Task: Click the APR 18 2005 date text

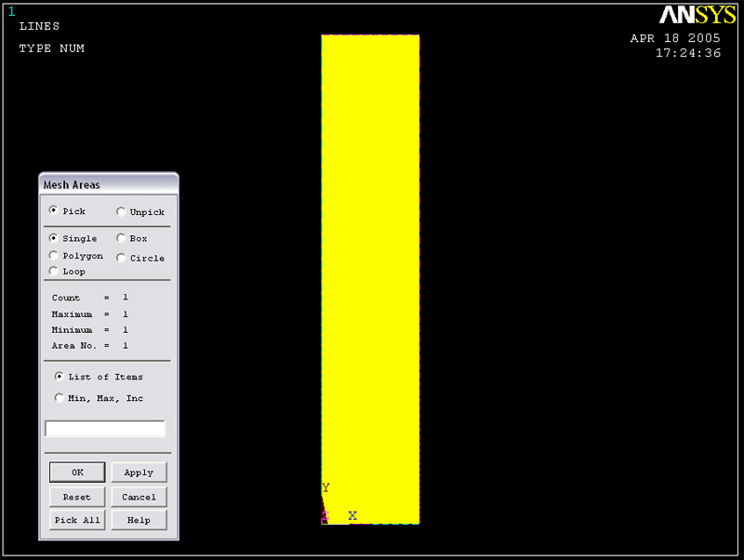Action: coord(675,38)
